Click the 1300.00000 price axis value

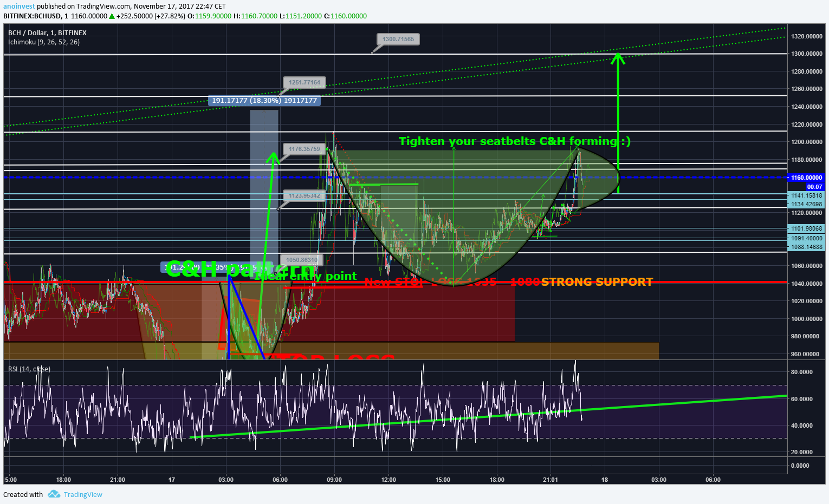pyautogui.click(x=807, y=54)
